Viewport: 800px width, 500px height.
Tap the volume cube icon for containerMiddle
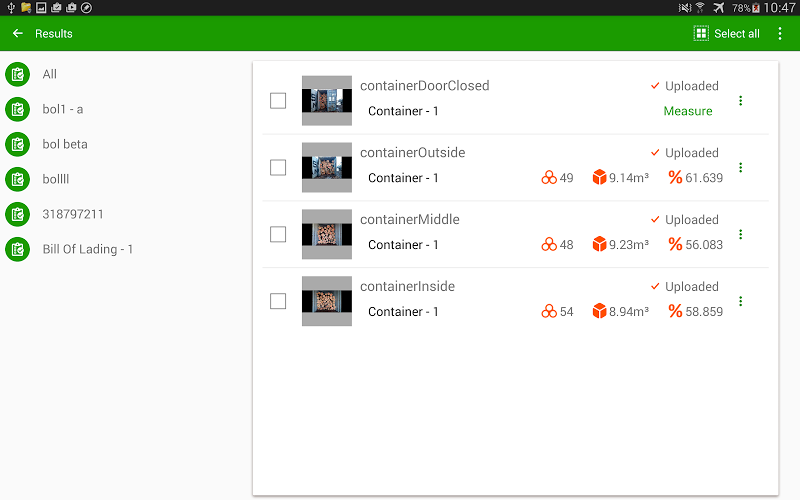[599, 244]
